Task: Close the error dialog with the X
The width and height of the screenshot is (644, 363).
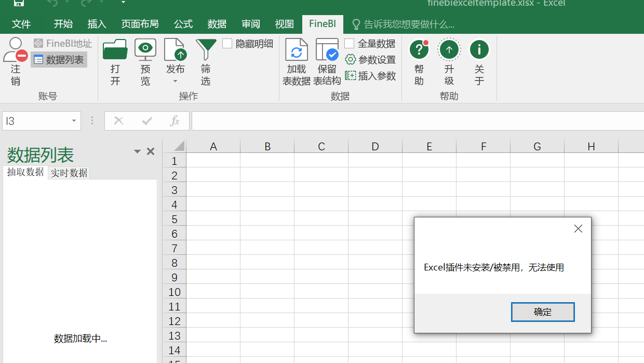Action: (x=578, y=229)
